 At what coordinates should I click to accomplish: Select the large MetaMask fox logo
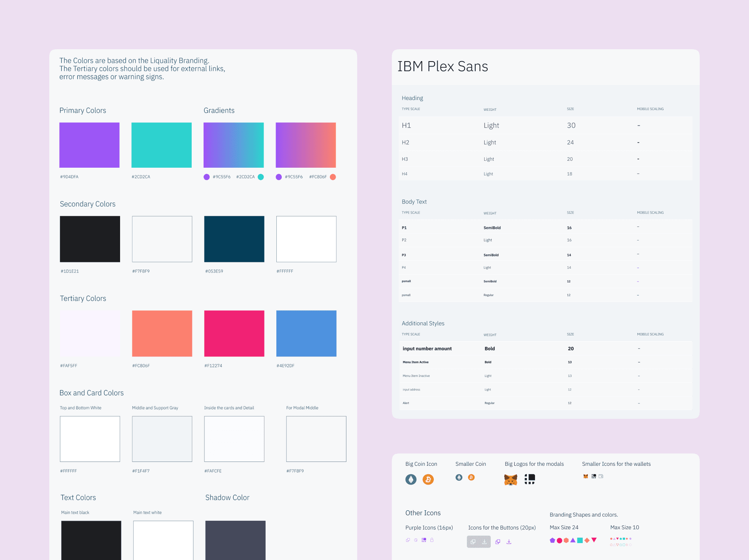point(511,480)
